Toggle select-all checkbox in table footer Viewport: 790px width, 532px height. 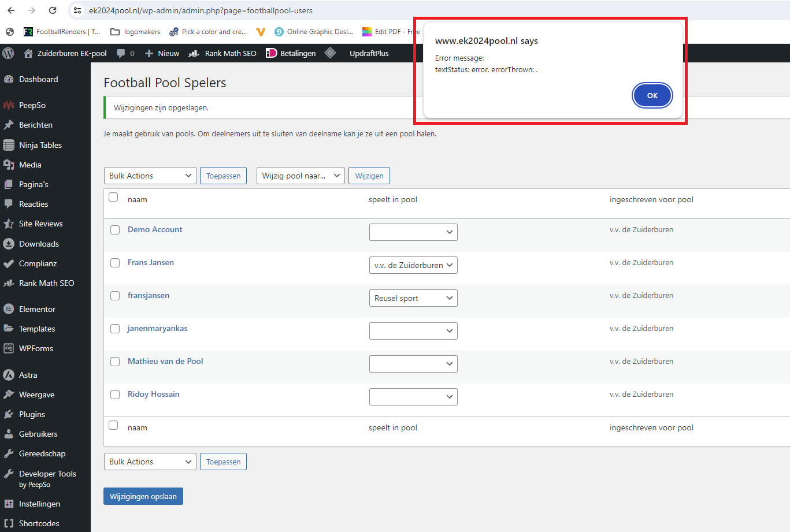(x=114, y=426)
